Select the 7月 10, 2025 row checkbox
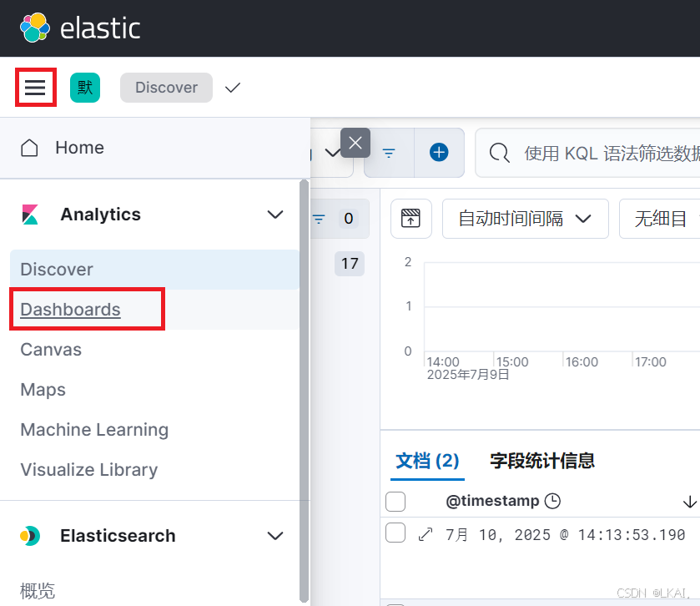700x606 pixels. pos(395,533)
